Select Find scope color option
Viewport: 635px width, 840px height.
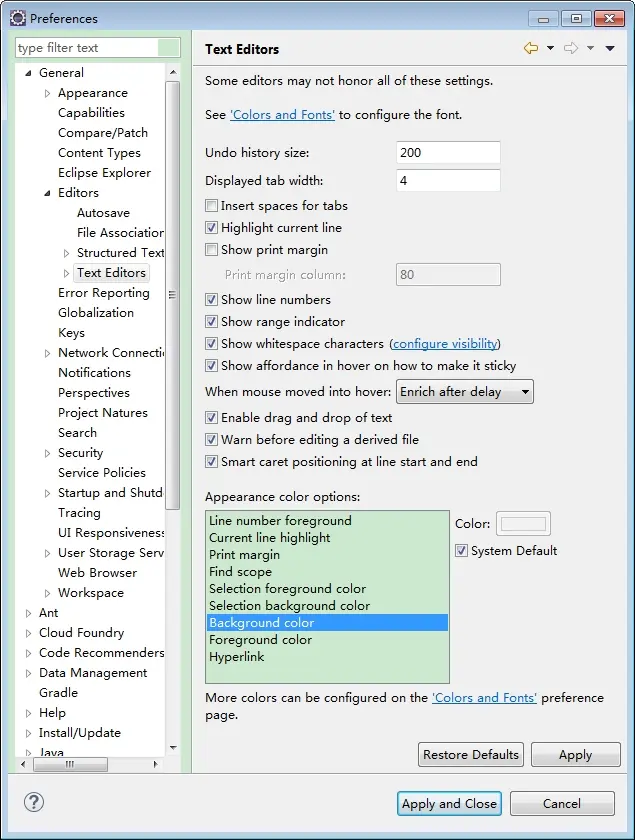327,572
